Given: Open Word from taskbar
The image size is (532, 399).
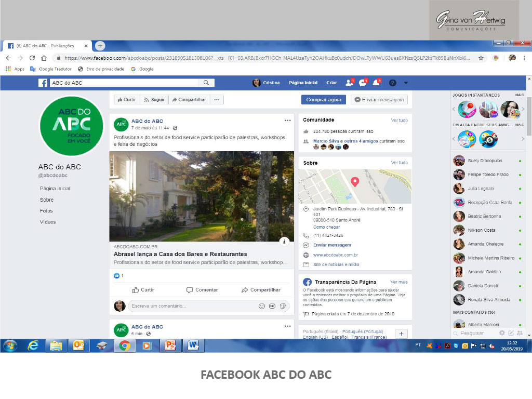Looking at the screenshot, I should click(193, 345).
